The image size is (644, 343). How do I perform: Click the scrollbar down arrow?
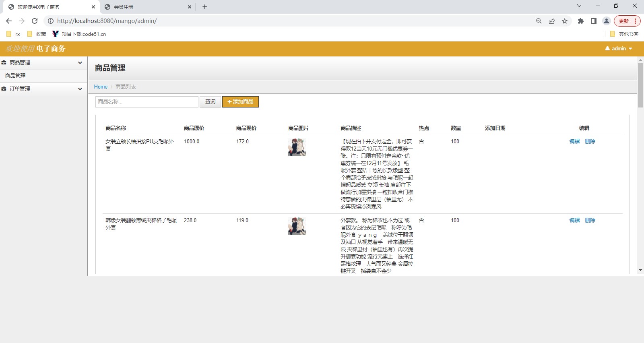pos(640,270)
